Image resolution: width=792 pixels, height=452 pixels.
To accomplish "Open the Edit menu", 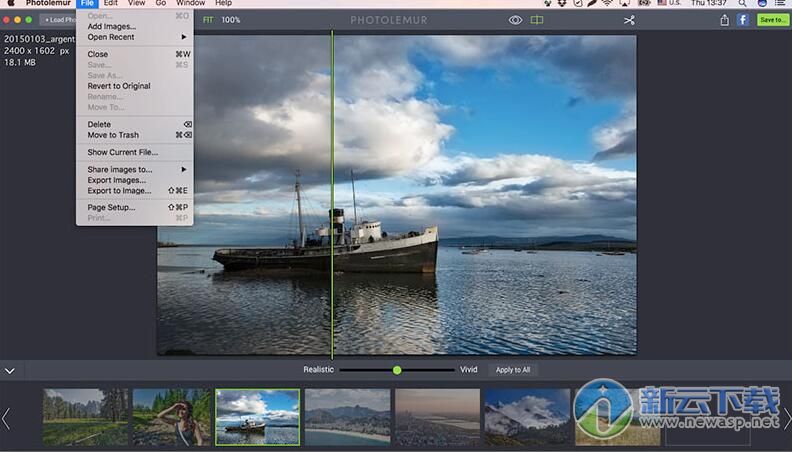I will (x=111, y=3).
